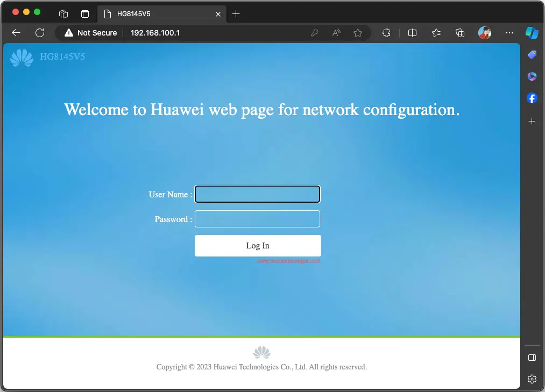Image resolution: width=545 pixels, height=392 pixels.
Task: Open the Settings and more ellipsis menu
Action: pos(509,33)
